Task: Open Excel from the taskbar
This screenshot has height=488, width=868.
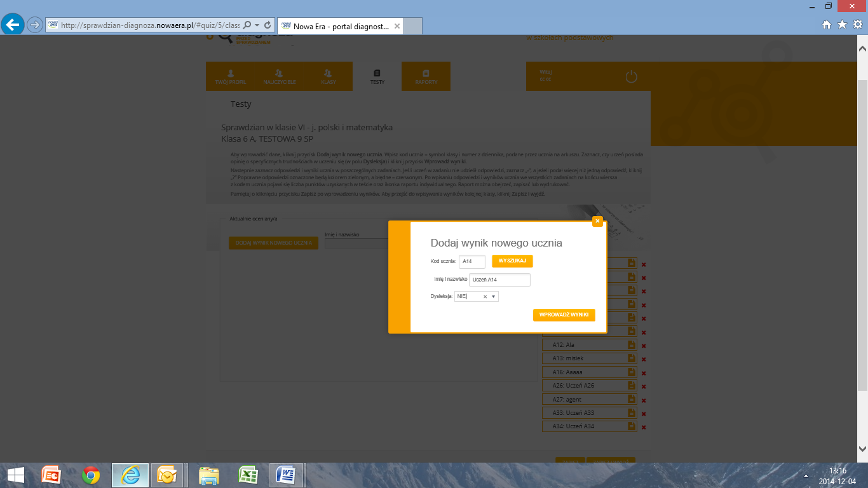Action: (x=248, y=475)
